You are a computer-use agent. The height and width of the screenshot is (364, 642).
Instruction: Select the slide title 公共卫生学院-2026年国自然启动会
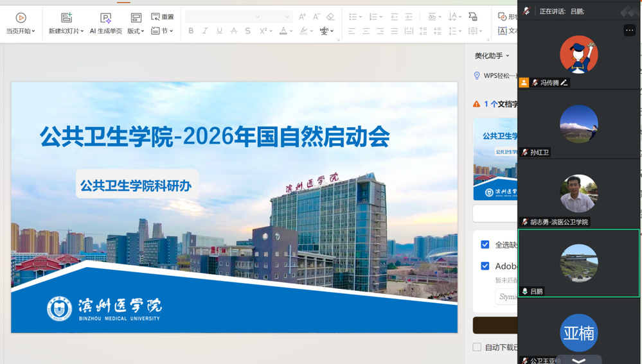[215, 137]
